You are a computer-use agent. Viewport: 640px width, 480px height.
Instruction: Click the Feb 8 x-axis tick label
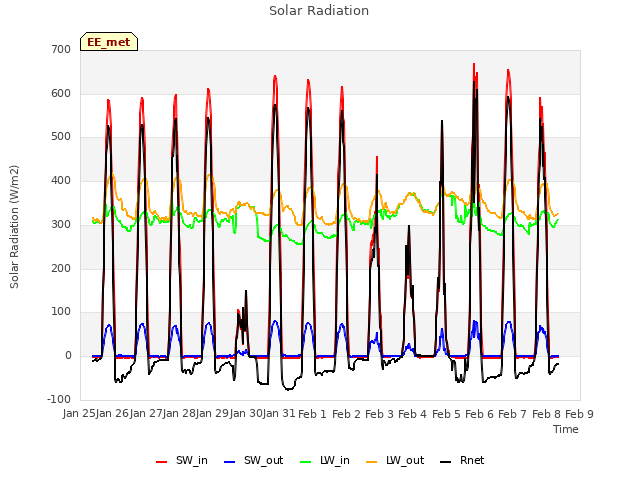[x=546, y=414]
